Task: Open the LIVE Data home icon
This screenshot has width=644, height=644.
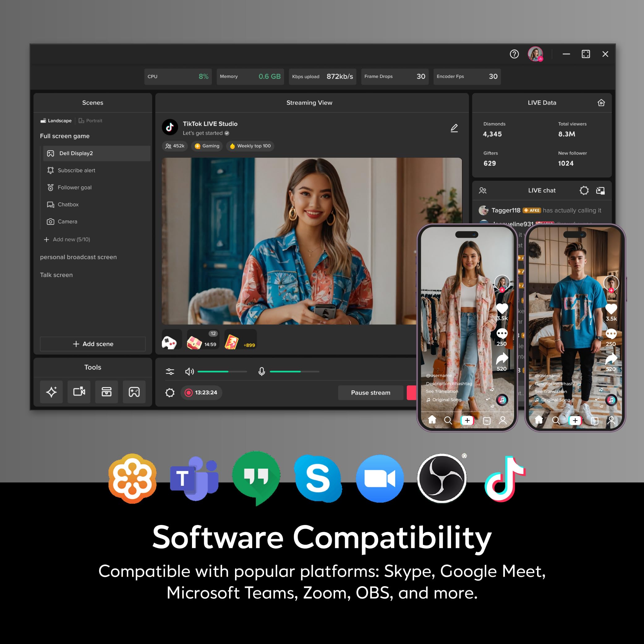Action: click(x=601, y=103)
